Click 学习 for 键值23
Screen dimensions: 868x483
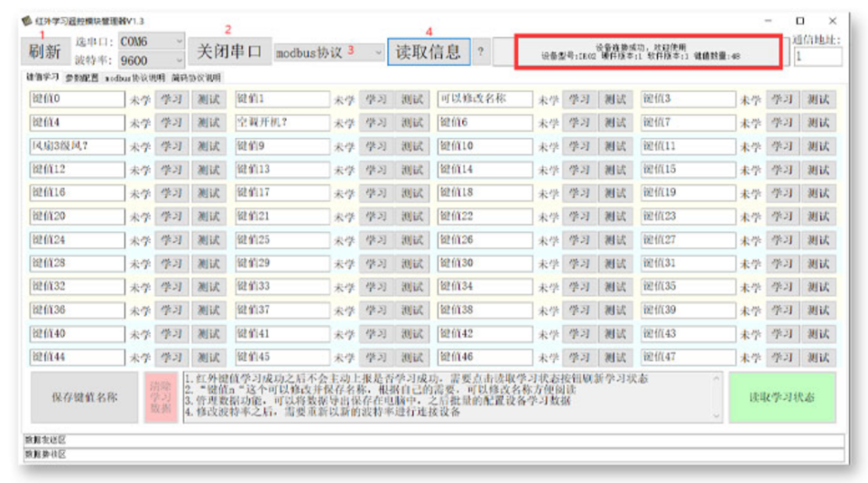pyautogui.click(x=782, y=217)
